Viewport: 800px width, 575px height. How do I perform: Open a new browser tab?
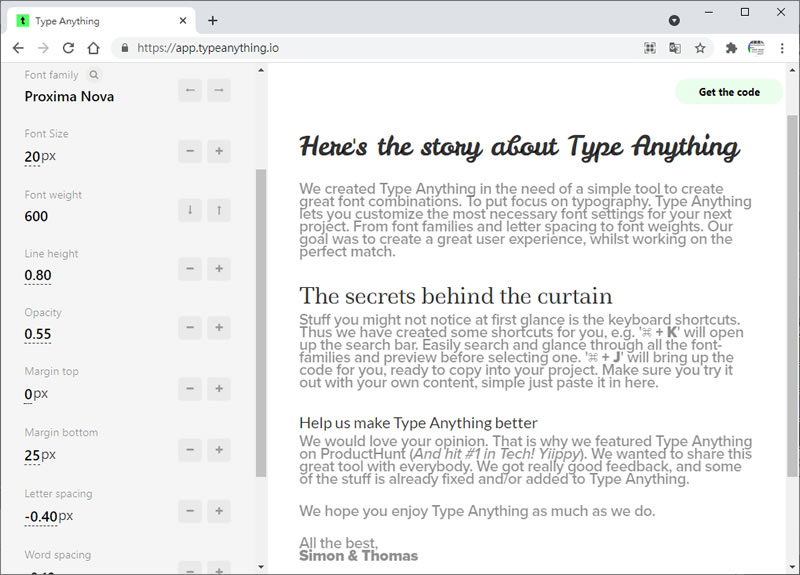click(213, 20)
